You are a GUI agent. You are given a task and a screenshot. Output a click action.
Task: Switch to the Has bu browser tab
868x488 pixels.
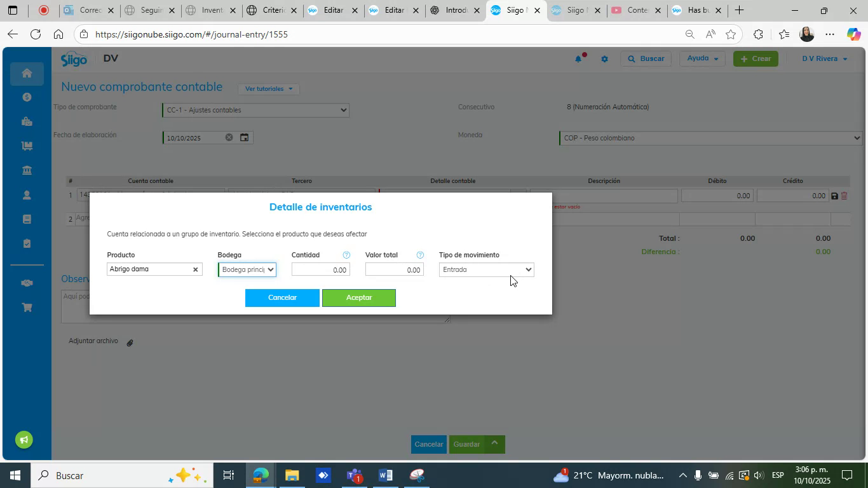pyautogui.click(x=698, y=10)
